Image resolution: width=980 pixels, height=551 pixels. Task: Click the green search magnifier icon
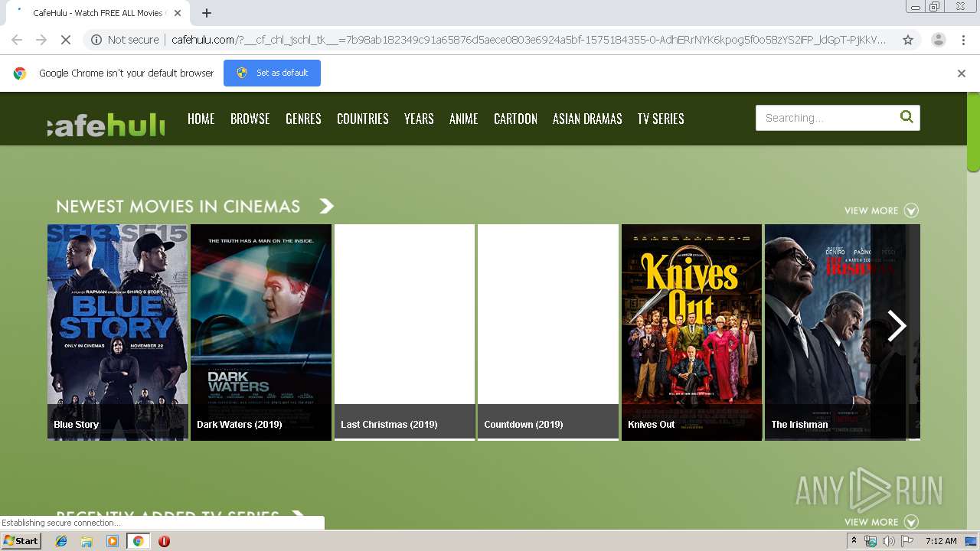(907, 117)
